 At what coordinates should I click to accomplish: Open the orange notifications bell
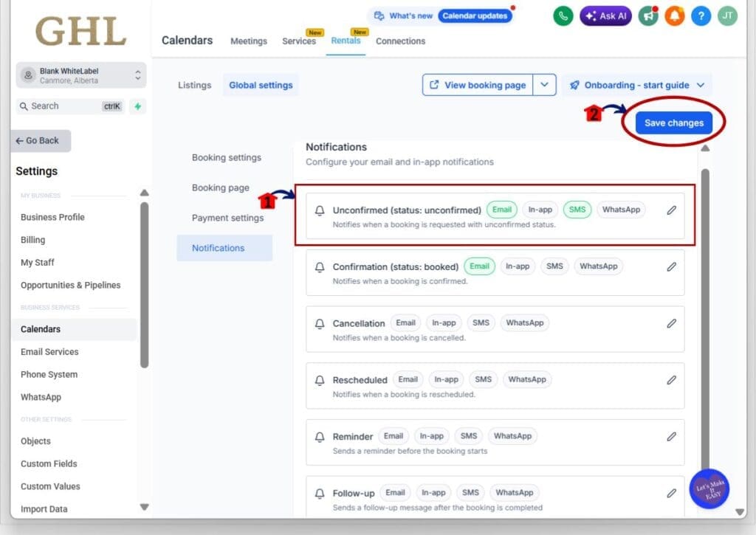click(675, 16)
